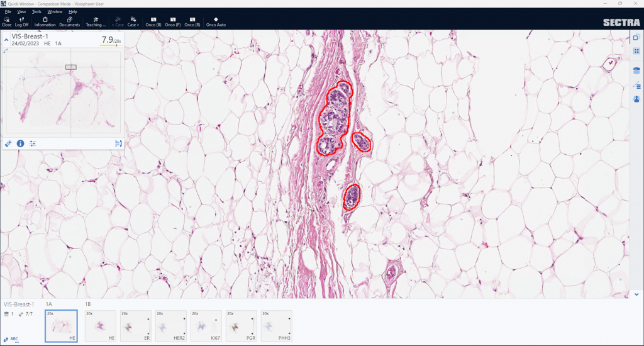Collapse the VIS-Breast-1 overview panel chevron

tap(6, 40)
